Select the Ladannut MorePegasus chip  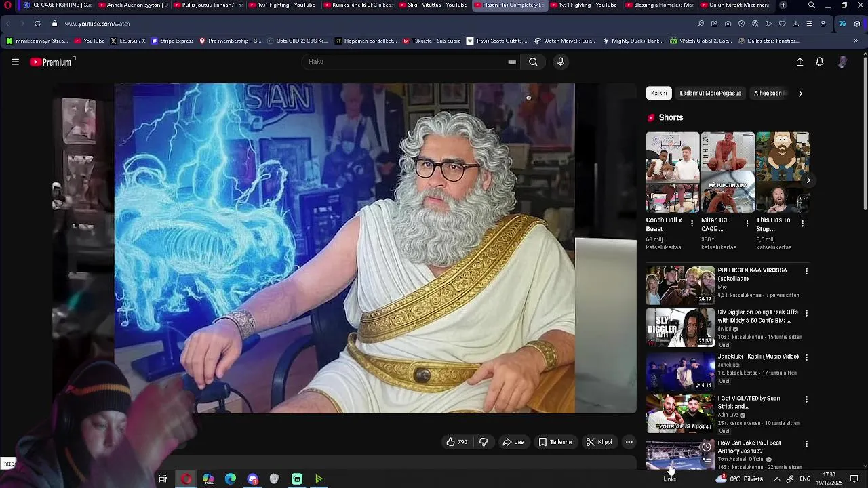click(710, 93)
